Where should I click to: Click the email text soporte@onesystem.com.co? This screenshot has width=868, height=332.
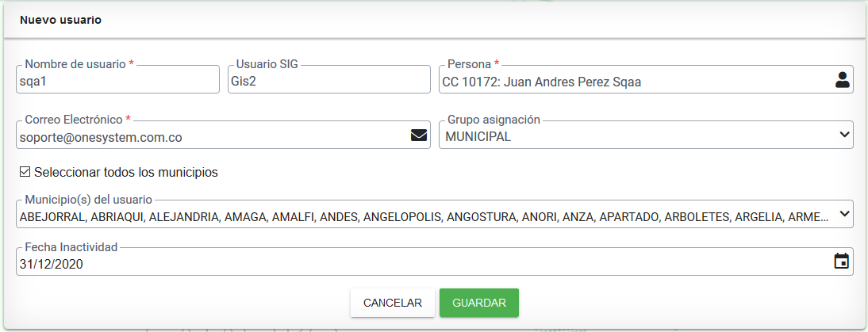pos(101,138)
